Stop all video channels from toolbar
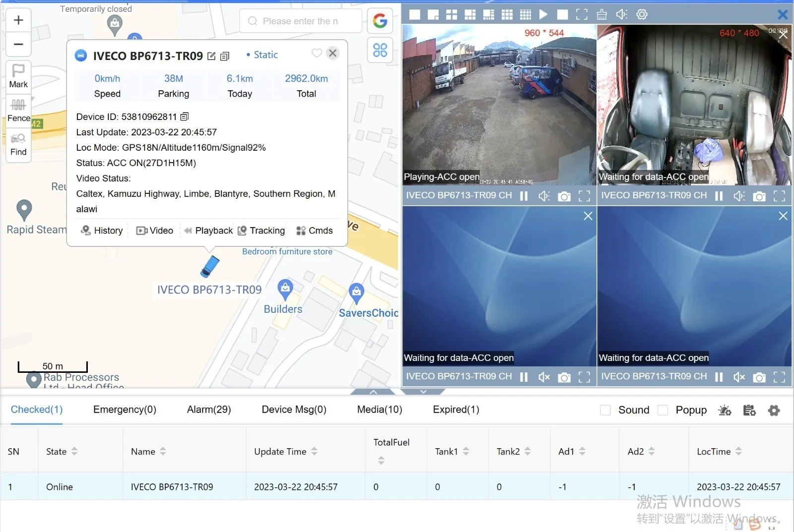794x532 pixels. click(562, 15)
